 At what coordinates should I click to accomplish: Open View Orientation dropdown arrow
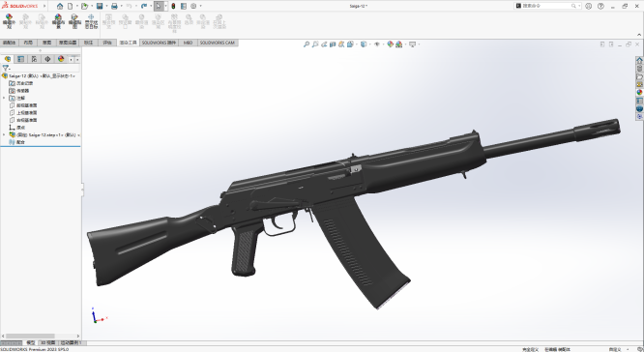coord(356,44)
